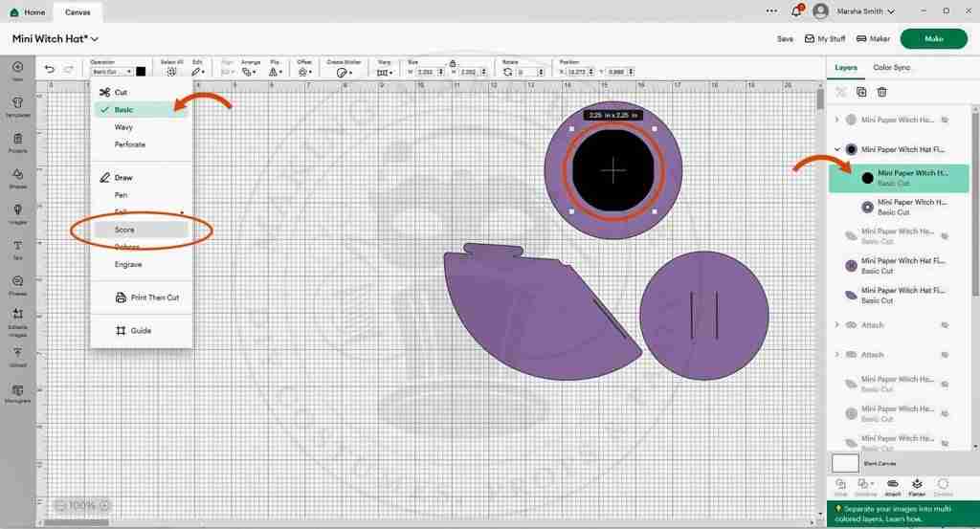Open notifications bell icon
980x529 pixels.
click(x=797, y=11)
